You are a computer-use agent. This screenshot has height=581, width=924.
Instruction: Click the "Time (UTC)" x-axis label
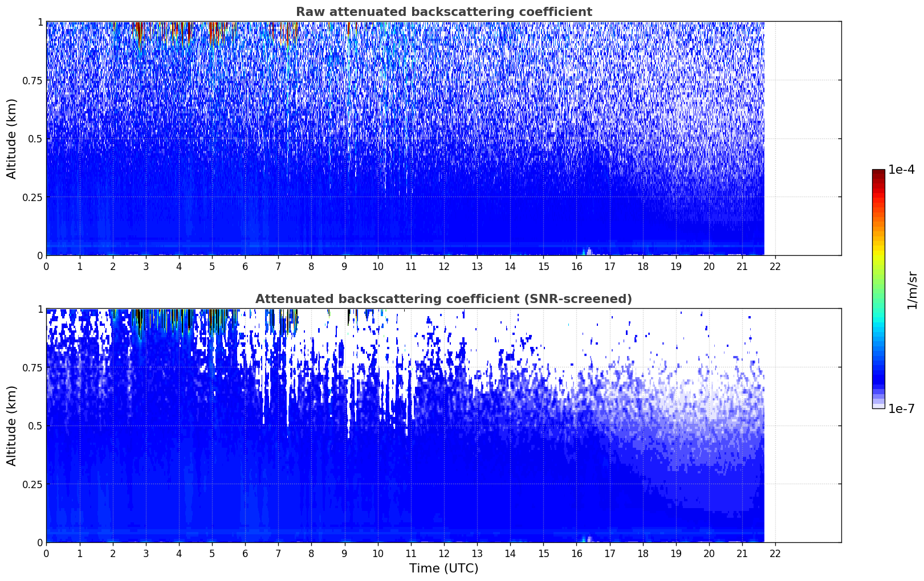[443, 568]
